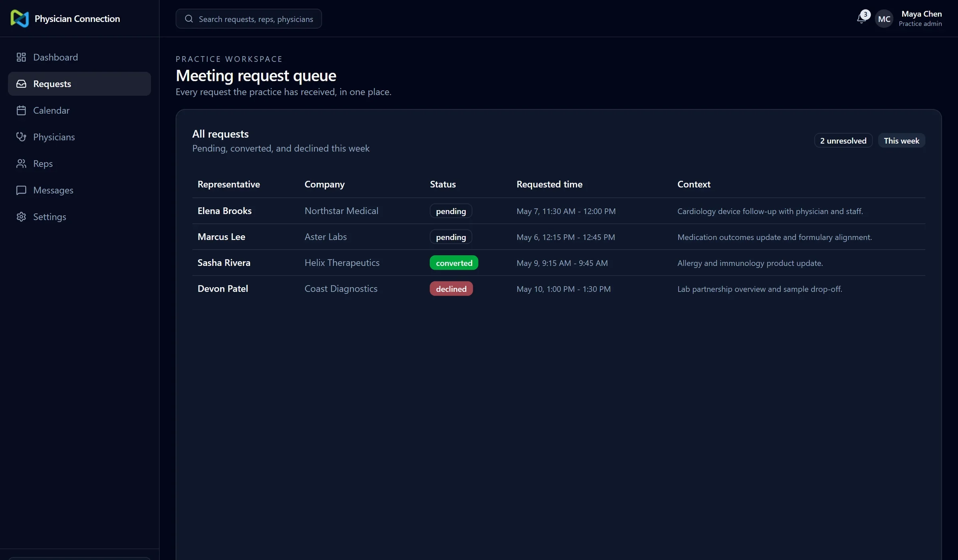Click the declined status badge
The height and width of the screenshot is (560, 958).
click(451, 289)
